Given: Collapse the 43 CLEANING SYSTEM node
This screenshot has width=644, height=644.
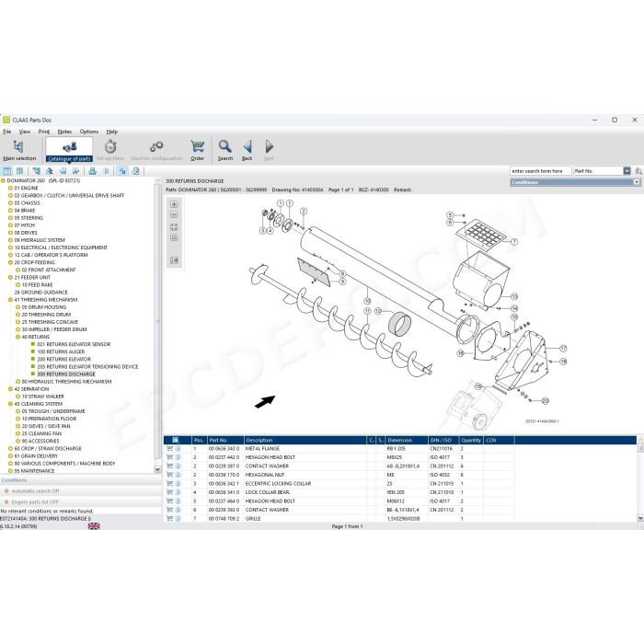Looking at the screenshot, I should pyautogui.click(x=10, y=404).
